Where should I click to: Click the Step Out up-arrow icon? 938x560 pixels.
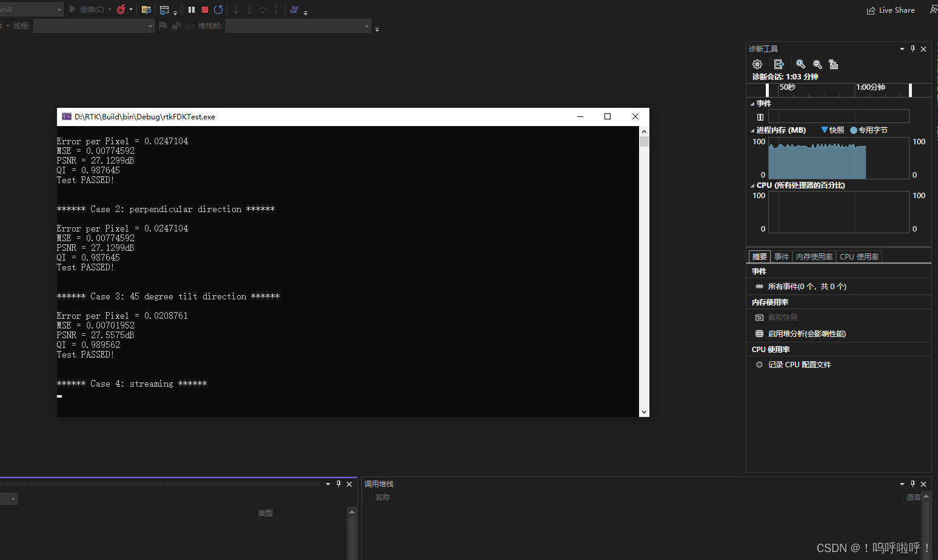(x=276, y=10)
